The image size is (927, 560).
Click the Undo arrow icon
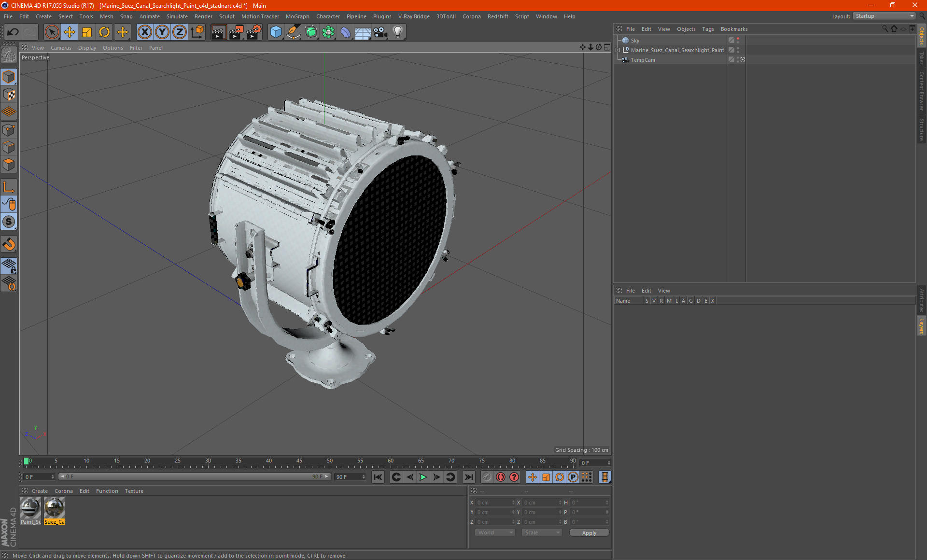13,32
